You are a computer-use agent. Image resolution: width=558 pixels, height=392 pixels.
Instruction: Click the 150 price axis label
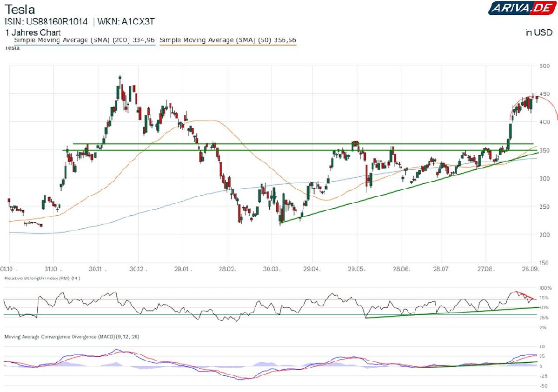[544, 263]
